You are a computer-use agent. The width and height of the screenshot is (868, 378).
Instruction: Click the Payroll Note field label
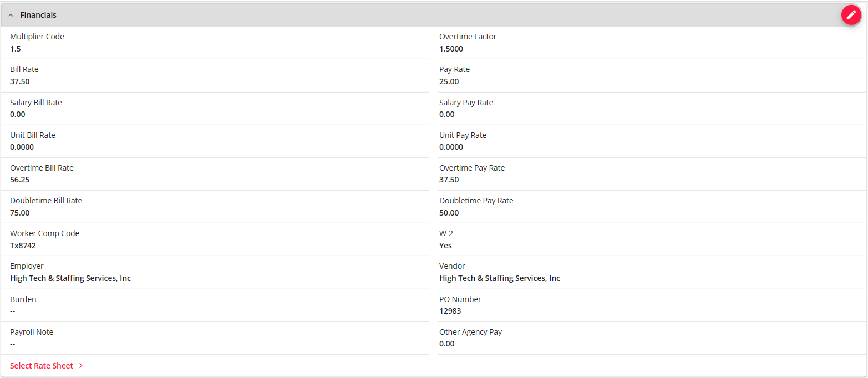(32, 332)
